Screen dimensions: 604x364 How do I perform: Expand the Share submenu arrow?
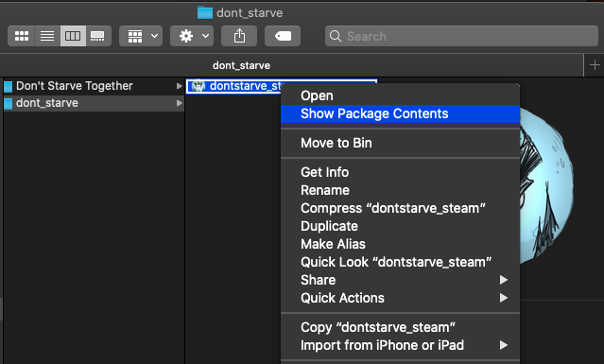pyautogui.click(x=503, y=280)
